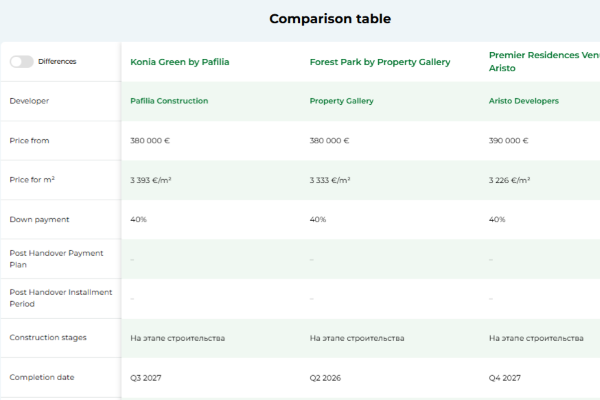The image size is (600, 400).
Task: Click the Construction stages row label
Action: [46, 337]
